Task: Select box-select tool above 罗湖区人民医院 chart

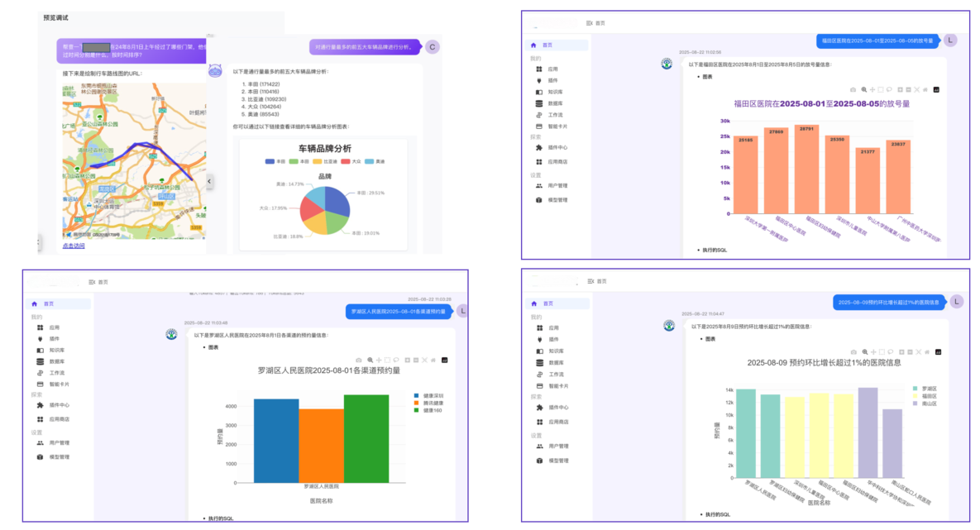Action: 388,360
